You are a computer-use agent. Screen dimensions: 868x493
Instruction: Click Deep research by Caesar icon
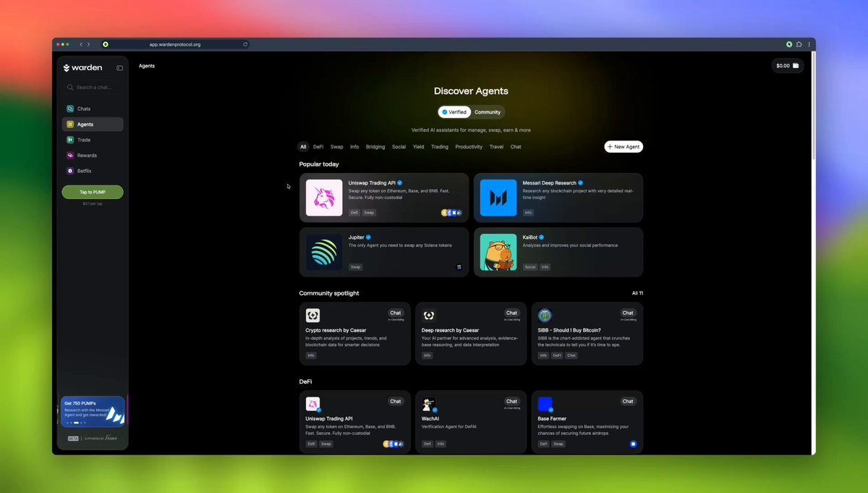point(429,315)
